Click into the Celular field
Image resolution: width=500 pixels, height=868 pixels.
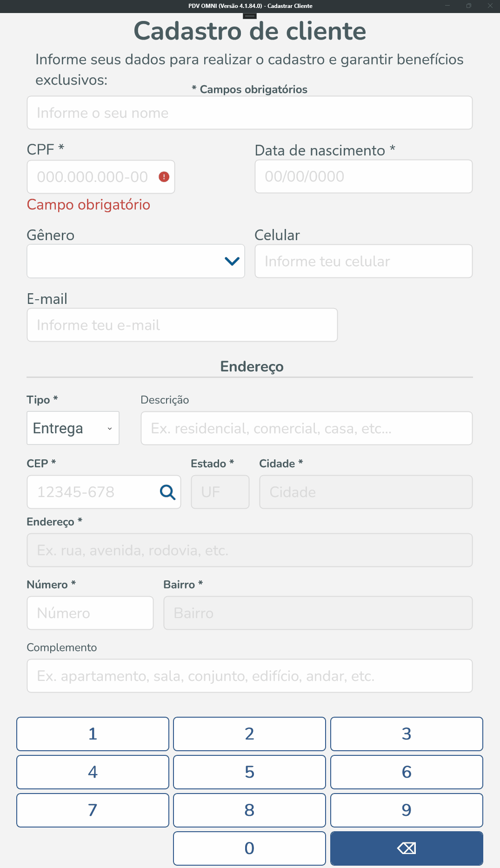pyautogui.click(x=363, y=262)
